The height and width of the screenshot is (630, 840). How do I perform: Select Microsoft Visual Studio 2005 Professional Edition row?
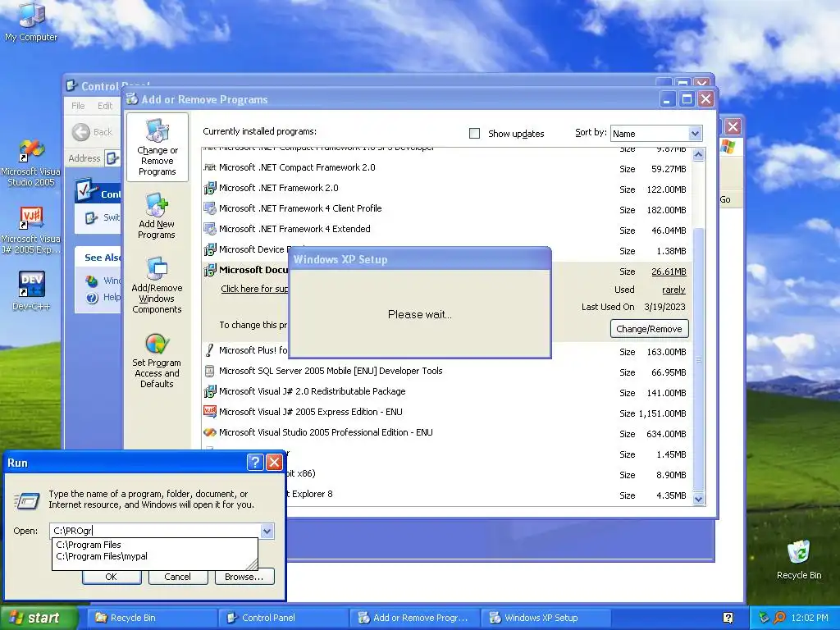pyautogui.click(x=445, y=433)
